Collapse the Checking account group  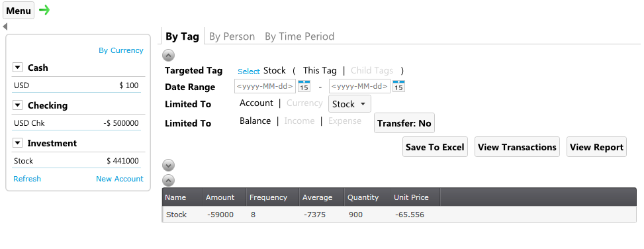(17, 105)
